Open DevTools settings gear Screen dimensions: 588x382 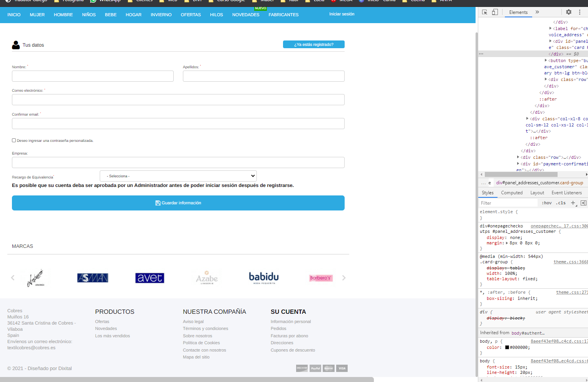point(569,12)
